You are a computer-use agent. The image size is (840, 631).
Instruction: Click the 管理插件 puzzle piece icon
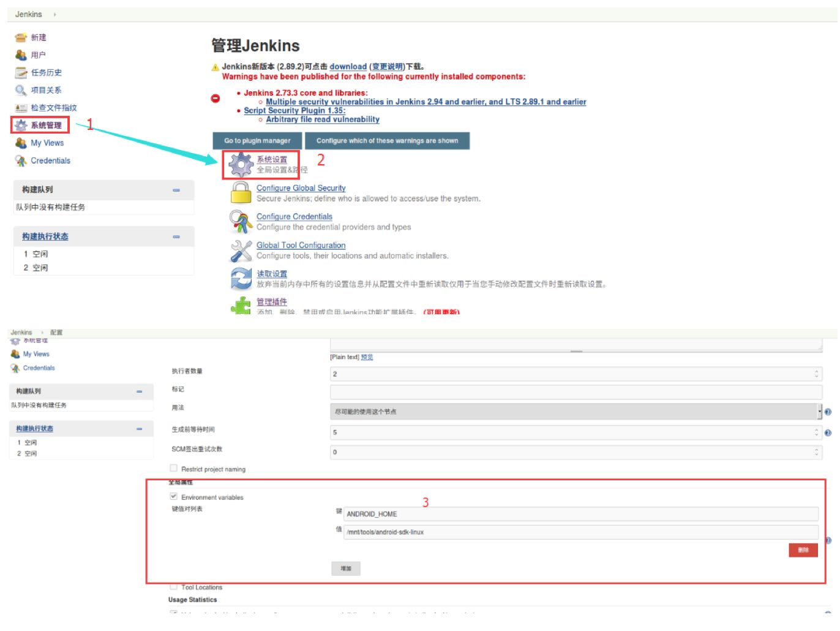tap(241, 305)
